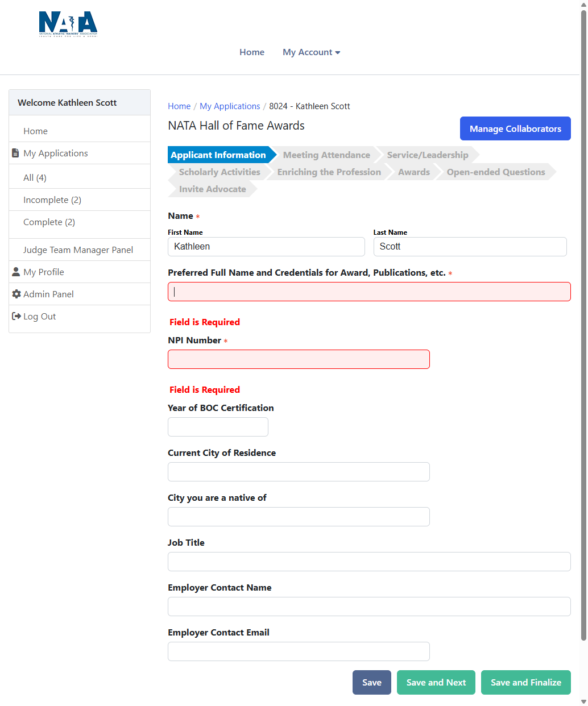Open the Invite Advocate tab

tap(213, 189)
